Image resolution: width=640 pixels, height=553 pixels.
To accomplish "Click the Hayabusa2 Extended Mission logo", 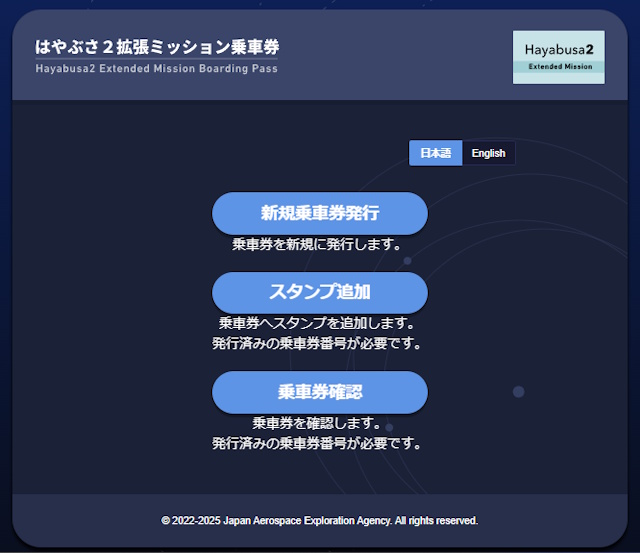I will coord(559,57).
